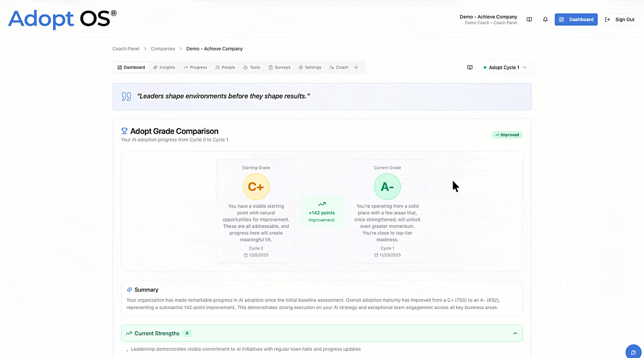644x358 pixels.
Task: Click the blue Dashboard button
Action: pos(576,20)
